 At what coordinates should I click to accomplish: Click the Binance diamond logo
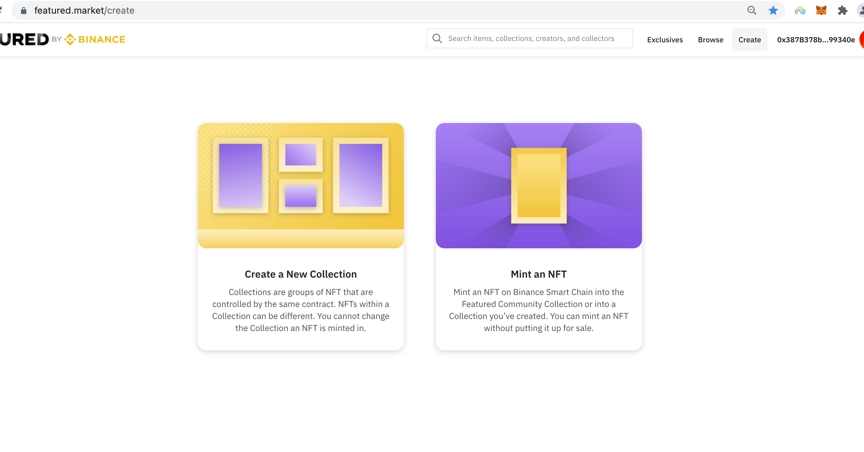70,39
